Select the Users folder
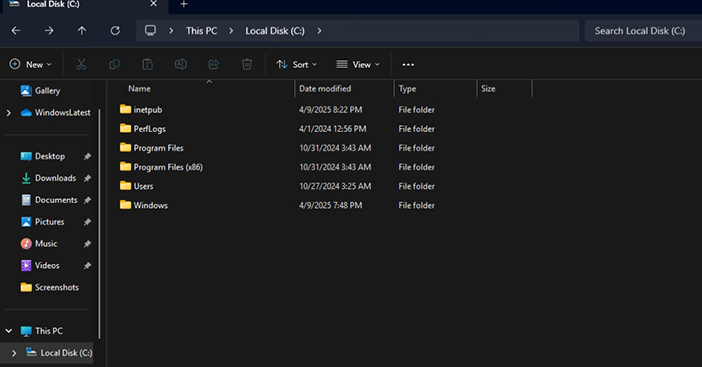The width and height of the screenshot is (702, 367). (143, 186)
